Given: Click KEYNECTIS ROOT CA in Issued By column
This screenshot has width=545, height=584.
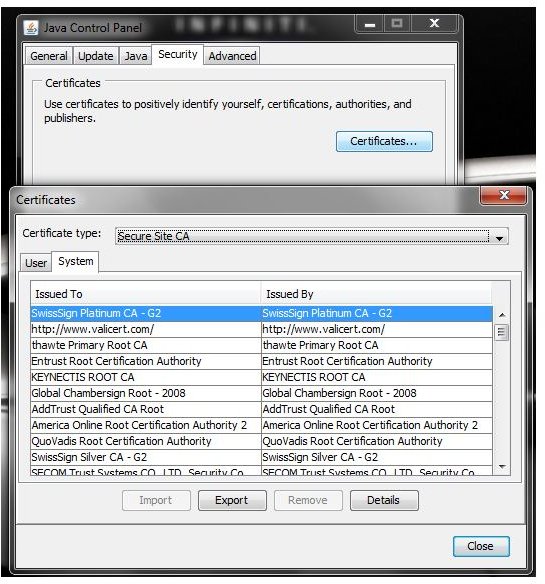Looking at the screenshot, I should (x=377, y=377).
